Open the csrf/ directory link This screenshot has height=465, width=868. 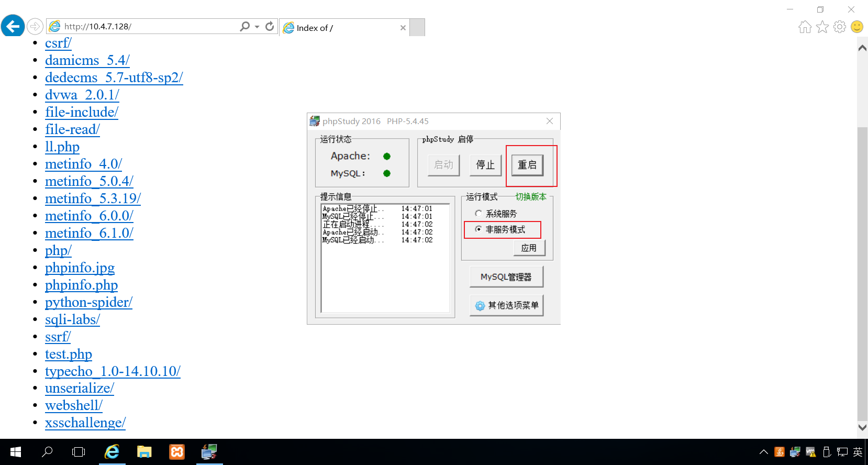pos(58,43)
